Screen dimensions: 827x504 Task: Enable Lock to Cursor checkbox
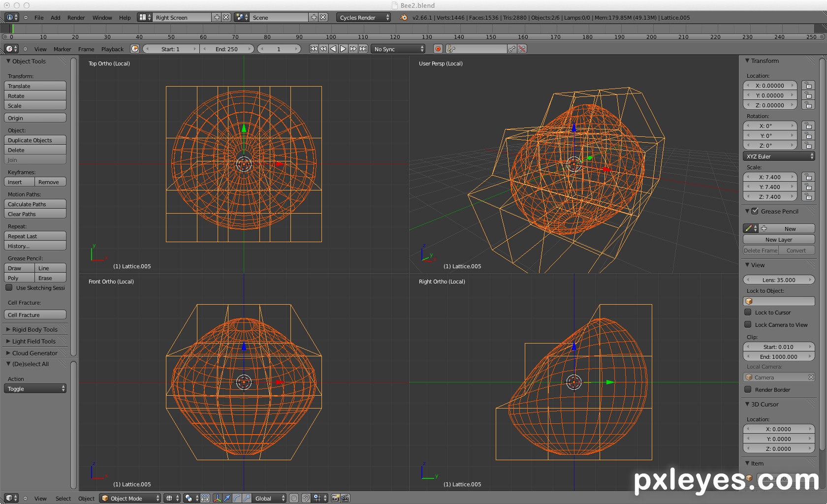click(x=748, y=312)
